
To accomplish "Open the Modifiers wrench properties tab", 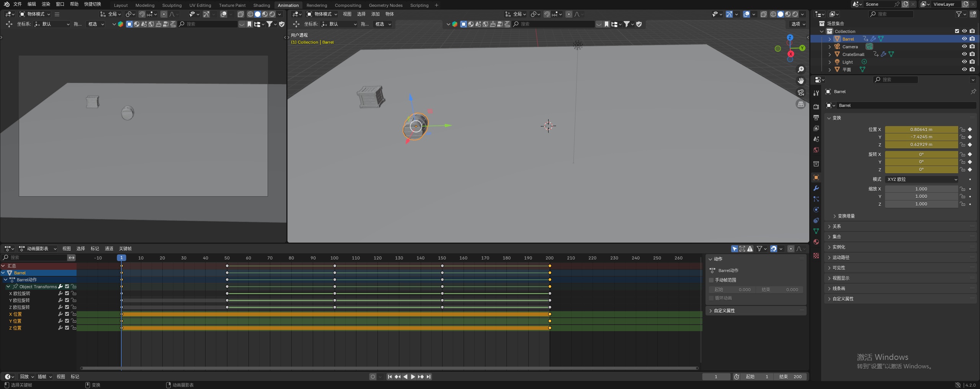I will 816,188.
